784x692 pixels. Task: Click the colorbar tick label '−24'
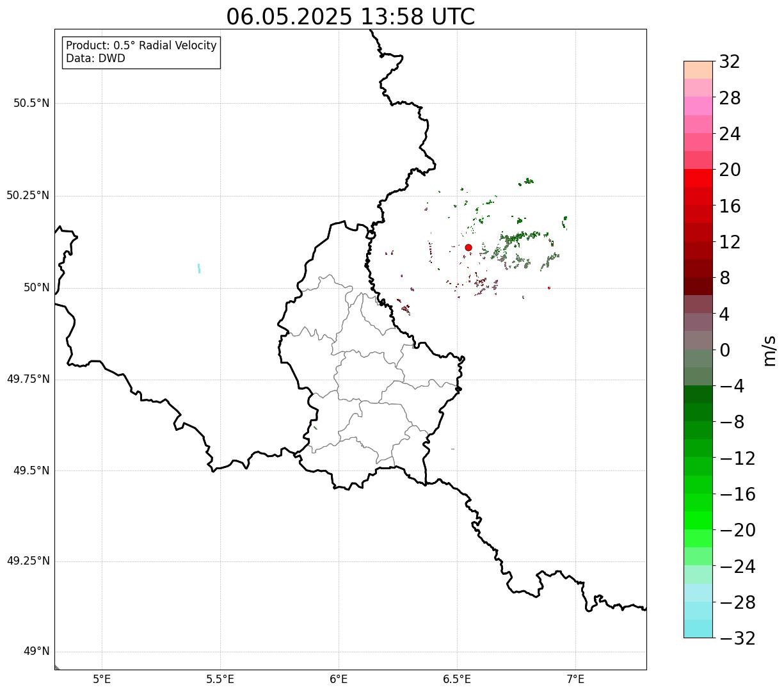737,567
